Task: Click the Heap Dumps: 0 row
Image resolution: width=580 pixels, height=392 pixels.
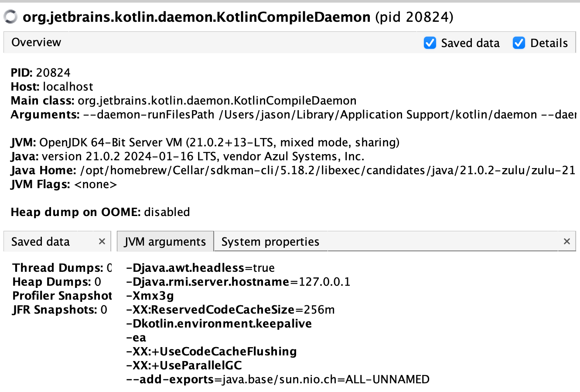Action: pos(57,282)
